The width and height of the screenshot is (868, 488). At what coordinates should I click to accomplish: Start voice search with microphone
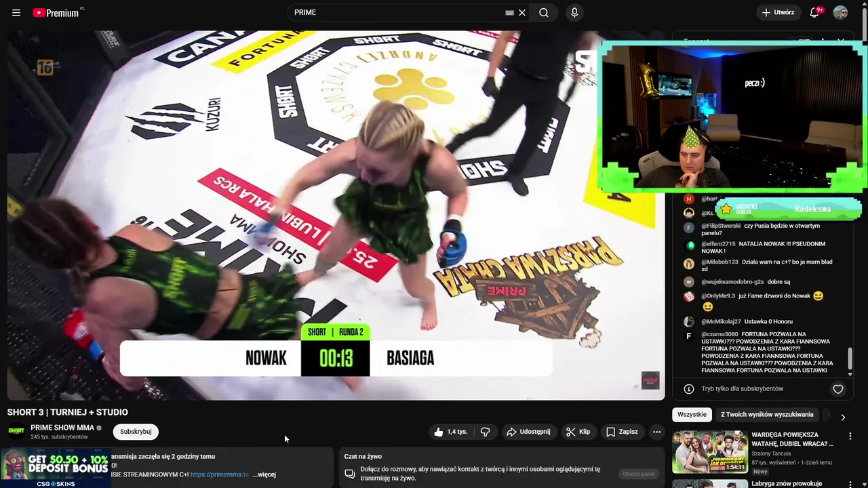pos(574,12)
